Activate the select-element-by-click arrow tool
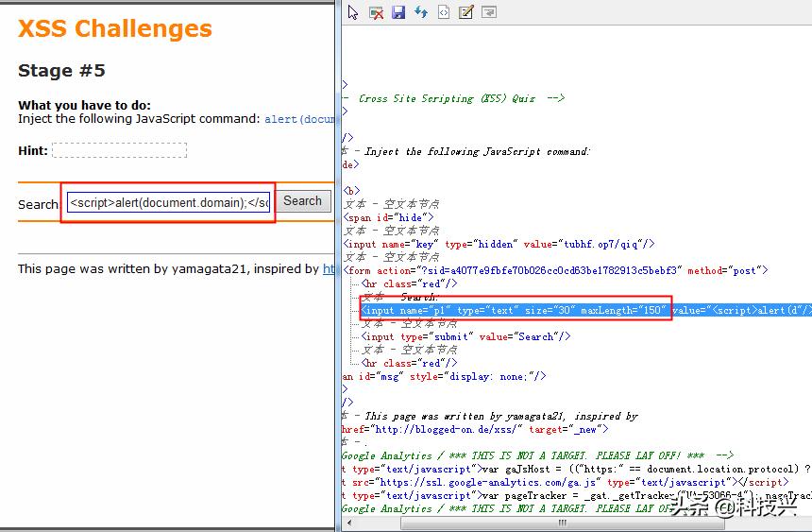The image size is (812, 532). coord(353,12)
